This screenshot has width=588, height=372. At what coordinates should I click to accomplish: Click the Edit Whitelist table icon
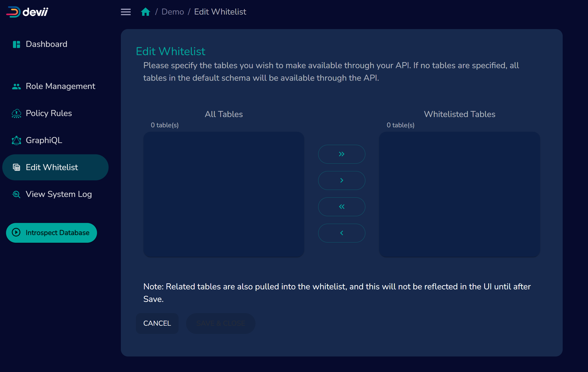click(17, 167)
